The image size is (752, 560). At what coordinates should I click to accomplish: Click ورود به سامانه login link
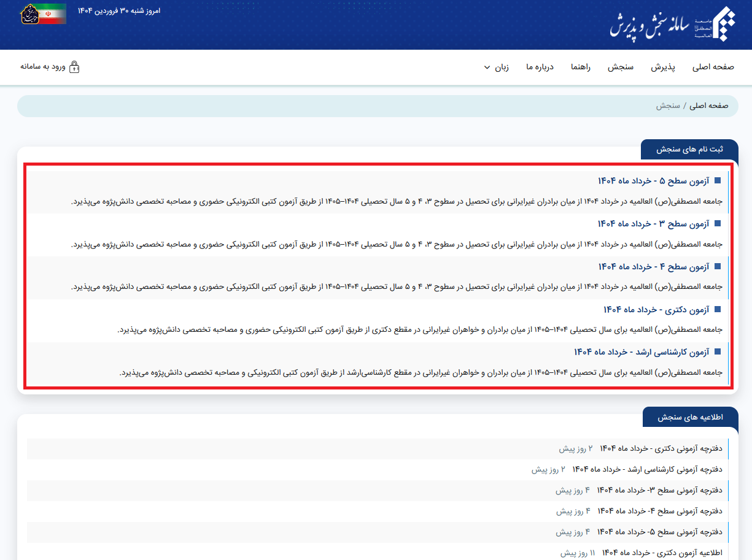point(43,67)
